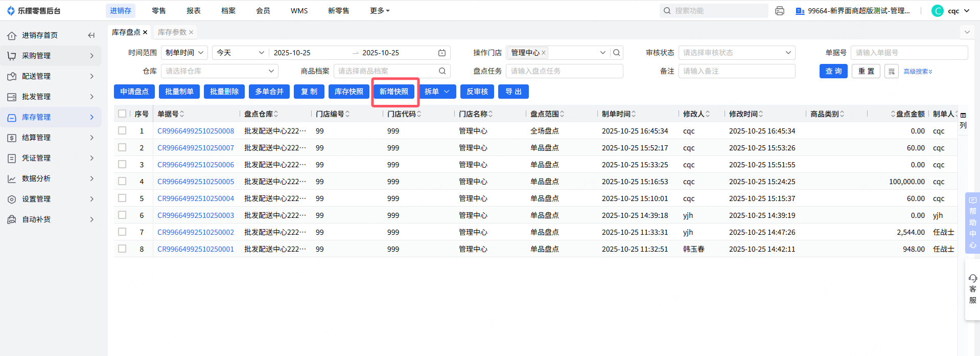Switch to 零售 top menu
Screen dimensions: 980x356
point(159,11)
